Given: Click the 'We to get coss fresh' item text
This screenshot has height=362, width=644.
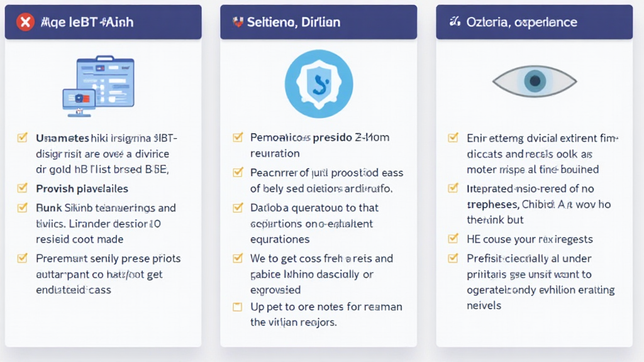Looking at the screenshot, I should click(x=321, y=258).
